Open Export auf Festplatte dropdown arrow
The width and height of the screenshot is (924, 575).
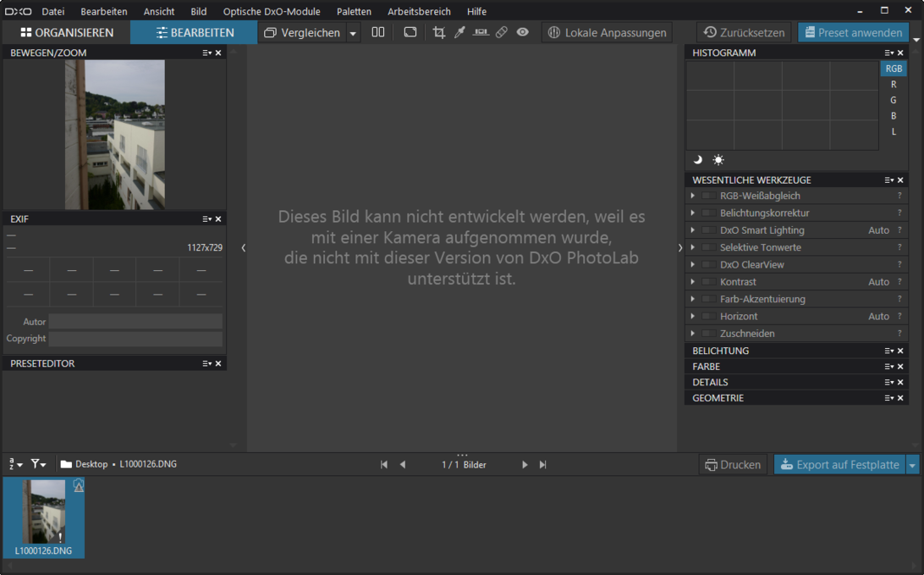[x=912, y=465]
